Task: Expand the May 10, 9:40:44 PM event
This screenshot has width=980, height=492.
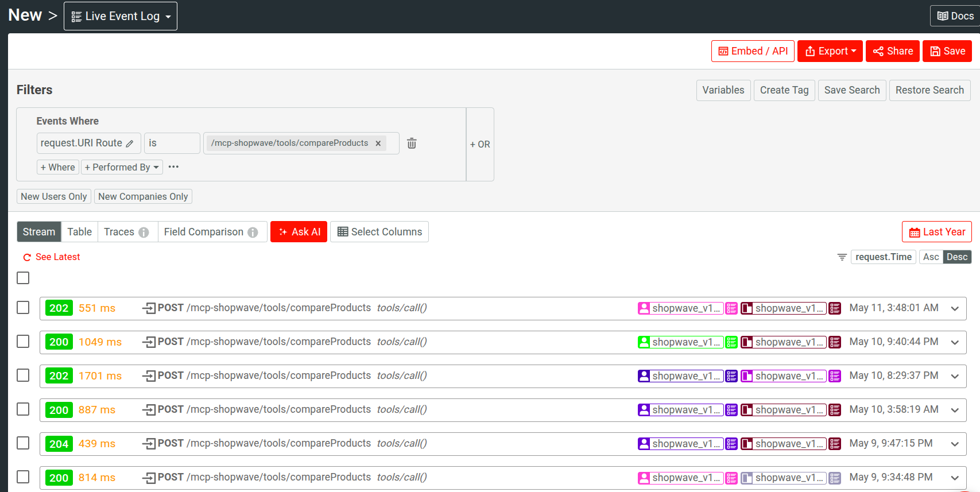Action: 955,342
